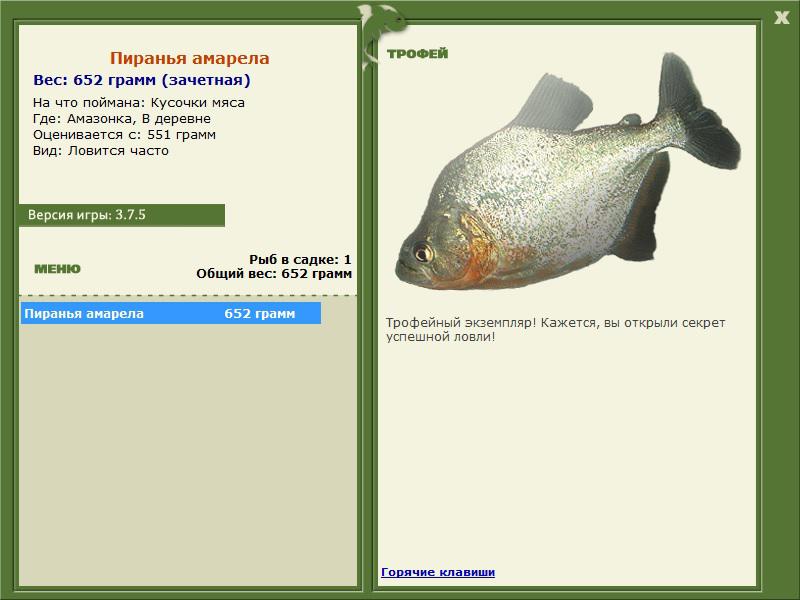This screenshot has width=800, height=600.
Task: Click the На что поймана: Кусочки мяса line
Action: point(139,103)
